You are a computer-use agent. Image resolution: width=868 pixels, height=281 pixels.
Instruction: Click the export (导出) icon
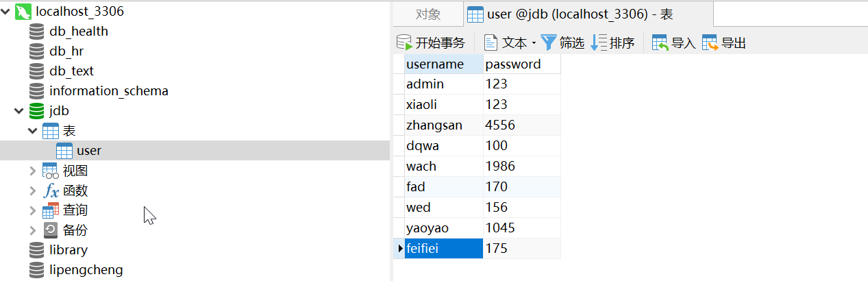click(x=710, y=43)
